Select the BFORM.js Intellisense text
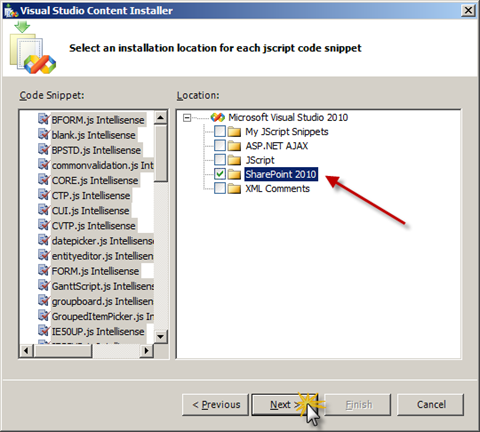This screenshot has height=432, width=480. pyautogui.click(x=98, y=120)
